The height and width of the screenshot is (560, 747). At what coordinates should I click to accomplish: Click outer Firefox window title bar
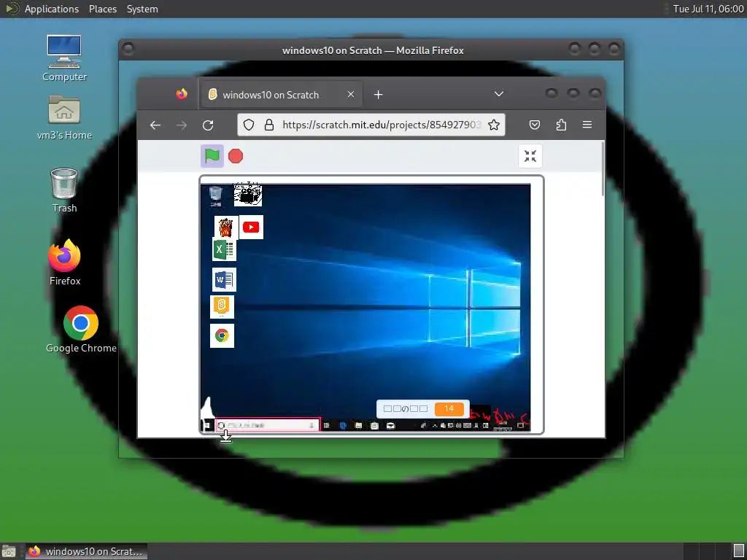click(x=373, y=50)
